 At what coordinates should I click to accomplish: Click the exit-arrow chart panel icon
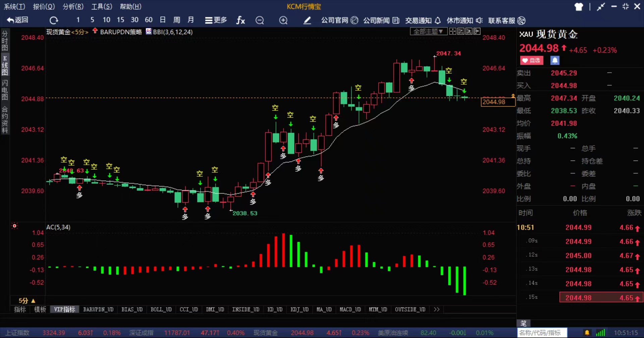coord(477,31)
